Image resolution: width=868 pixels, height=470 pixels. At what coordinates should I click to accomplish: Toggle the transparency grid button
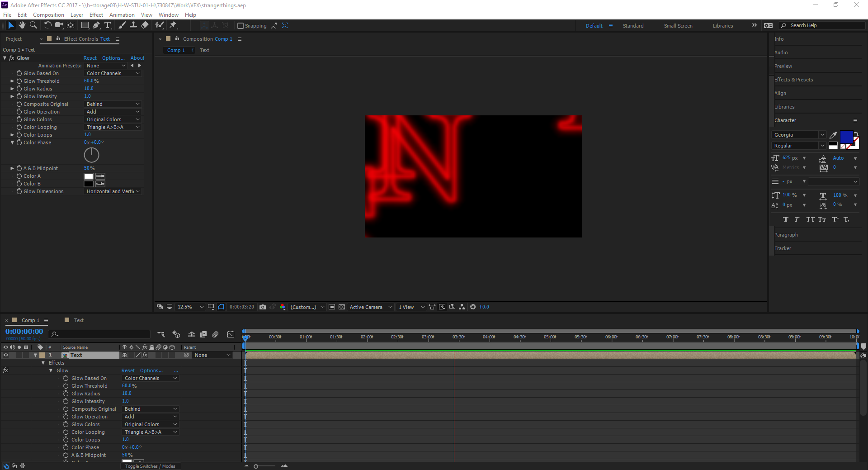pos(342,307)
